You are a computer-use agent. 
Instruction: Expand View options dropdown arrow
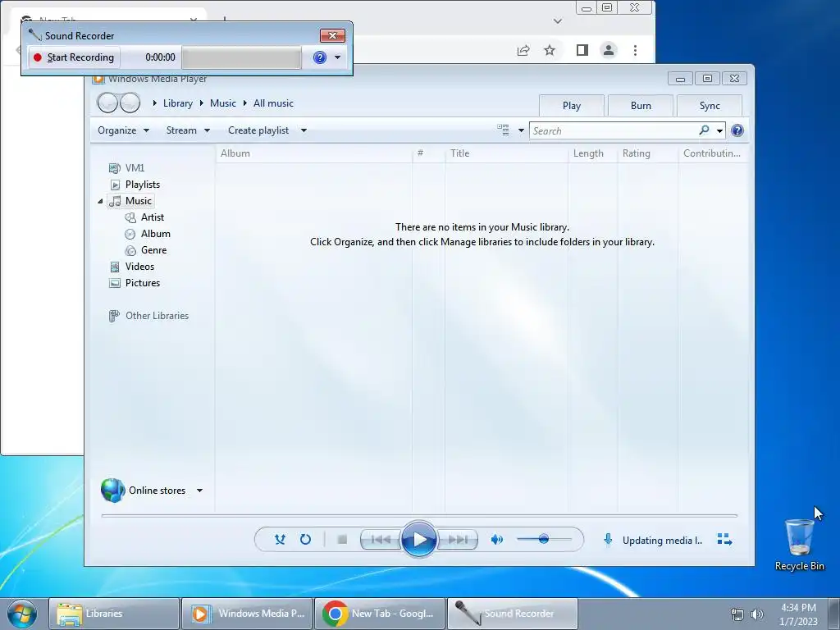521,130
